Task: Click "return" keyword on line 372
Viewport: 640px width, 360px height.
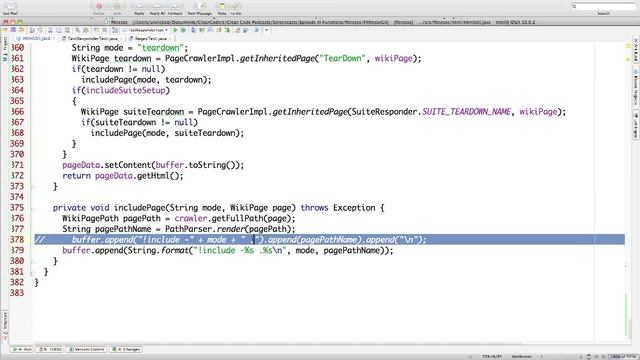Action: tap(76, 176)
